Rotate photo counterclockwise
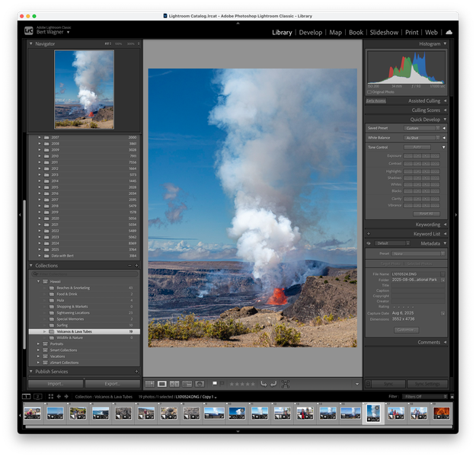This screenshot has width=476, height=457. (264, 384)
